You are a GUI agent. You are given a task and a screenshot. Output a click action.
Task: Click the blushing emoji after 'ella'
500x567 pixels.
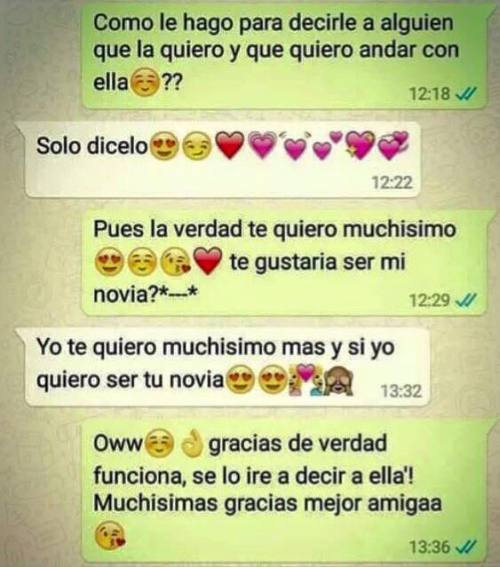point(144,84)
